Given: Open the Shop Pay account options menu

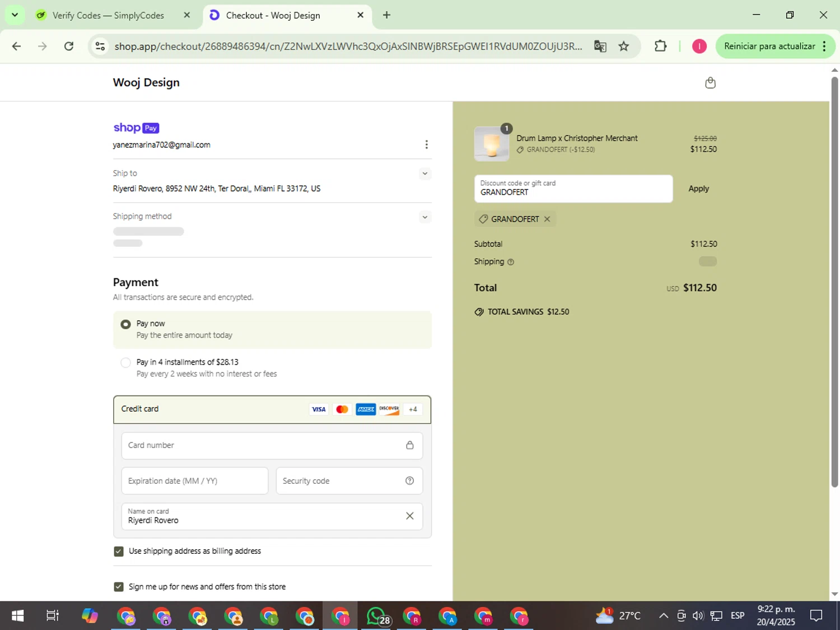Looking at the screenshot, I should click(426, 145).
